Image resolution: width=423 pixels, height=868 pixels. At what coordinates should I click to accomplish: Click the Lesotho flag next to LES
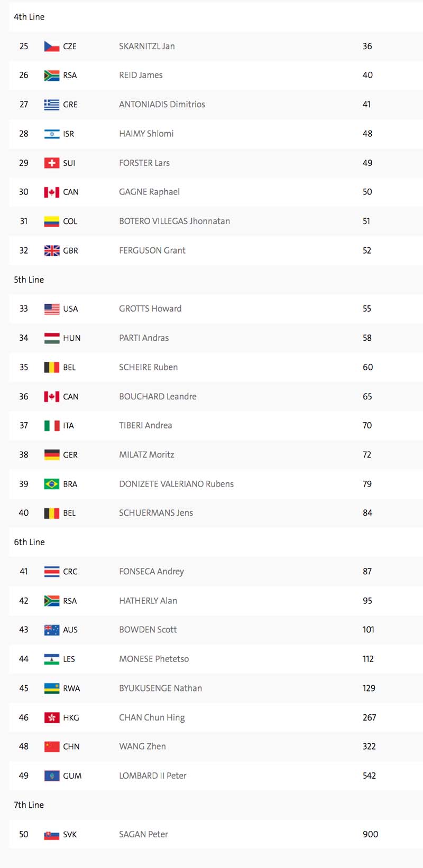tap(51, 659)
